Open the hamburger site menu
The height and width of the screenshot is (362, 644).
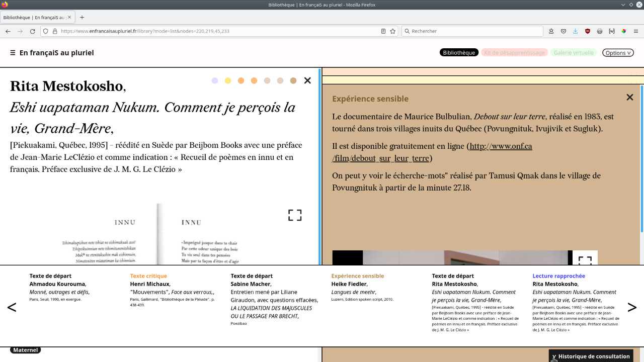click(x=13, y=53)
